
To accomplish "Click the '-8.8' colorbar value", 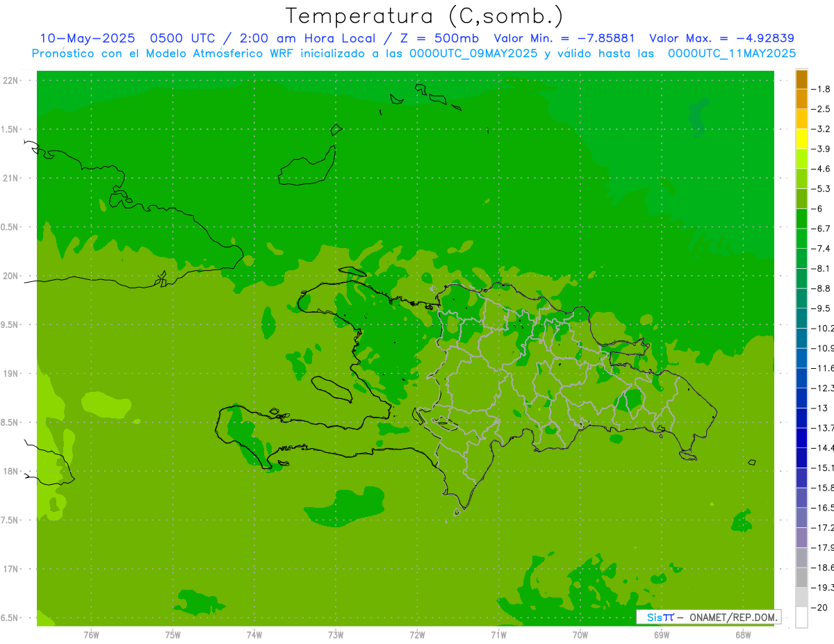I will (821, 288).
